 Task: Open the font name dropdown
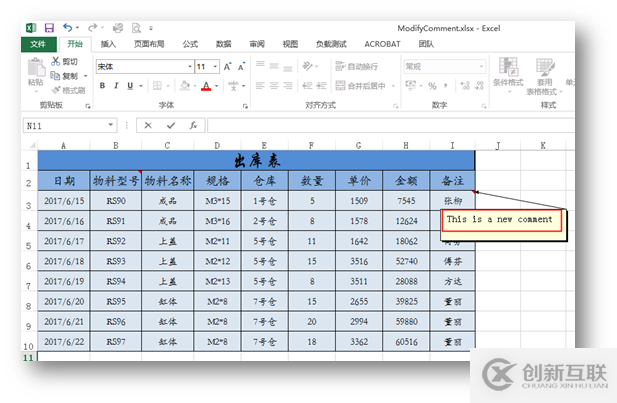tap(190, 67)
